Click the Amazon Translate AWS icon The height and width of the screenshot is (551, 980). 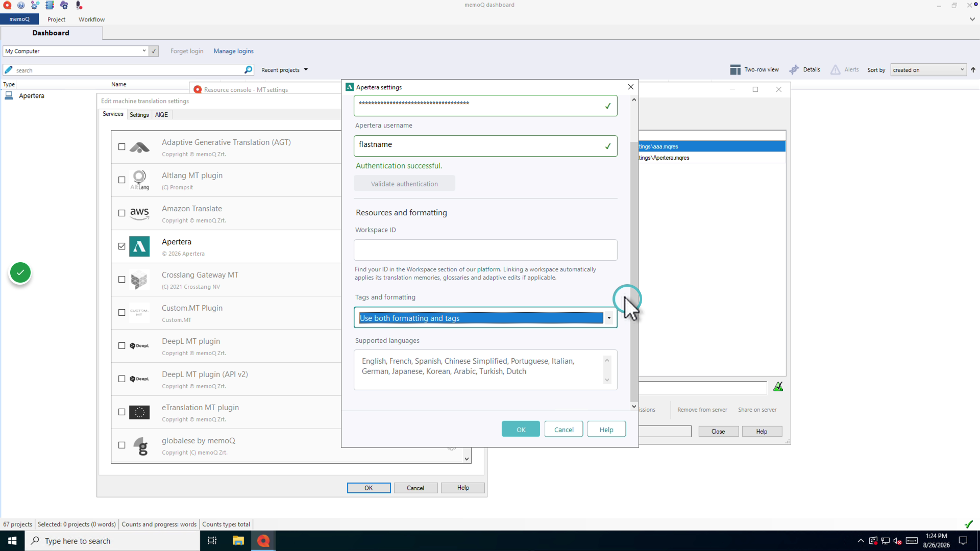coord(139,213)
